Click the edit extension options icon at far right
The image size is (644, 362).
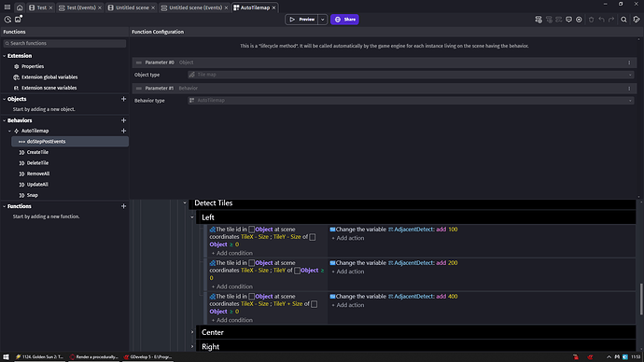coord(637,20)
